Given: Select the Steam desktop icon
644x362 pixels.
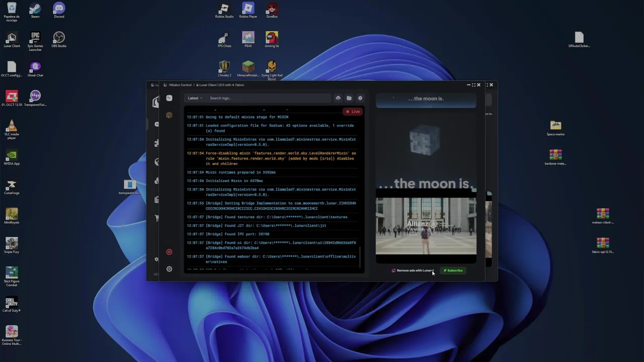Looking at the screenshot, I should coord(35,11).
